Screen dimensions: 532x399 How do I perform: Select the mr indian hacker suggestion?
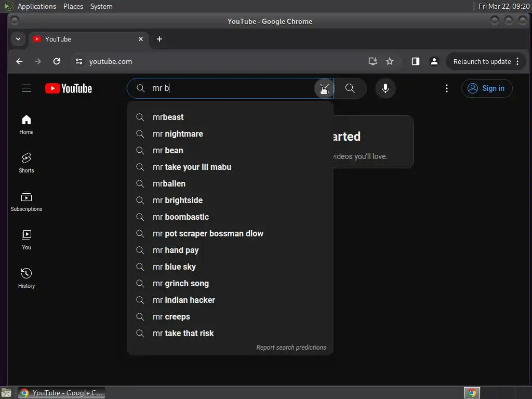230,300
